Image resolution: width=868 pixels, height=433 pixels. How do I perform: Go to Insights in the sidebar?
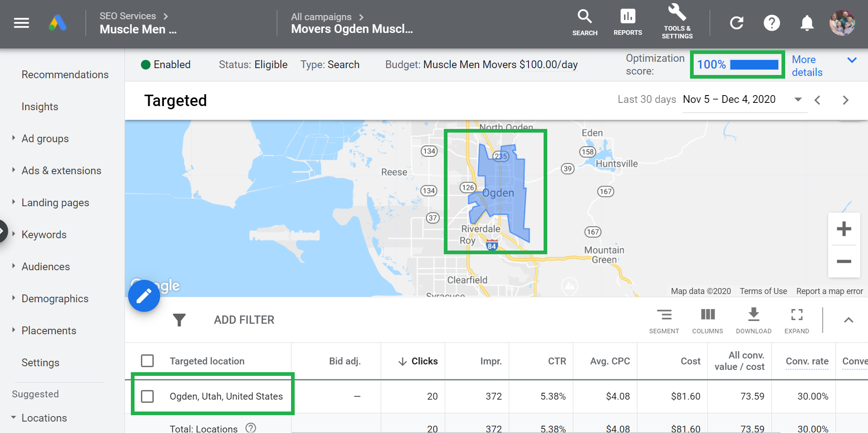pyautogui.click(x=40, y=107)
